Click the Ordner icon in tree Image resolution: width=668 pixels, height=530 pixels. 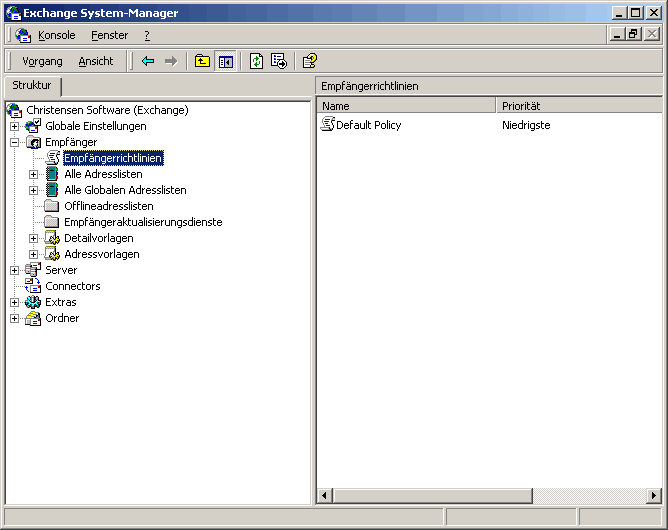(33, 318)
